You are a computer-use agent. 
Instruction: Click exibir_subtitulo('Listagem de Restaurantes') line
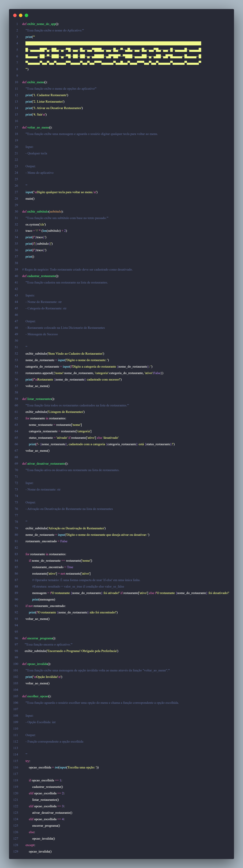click(55, 412)
